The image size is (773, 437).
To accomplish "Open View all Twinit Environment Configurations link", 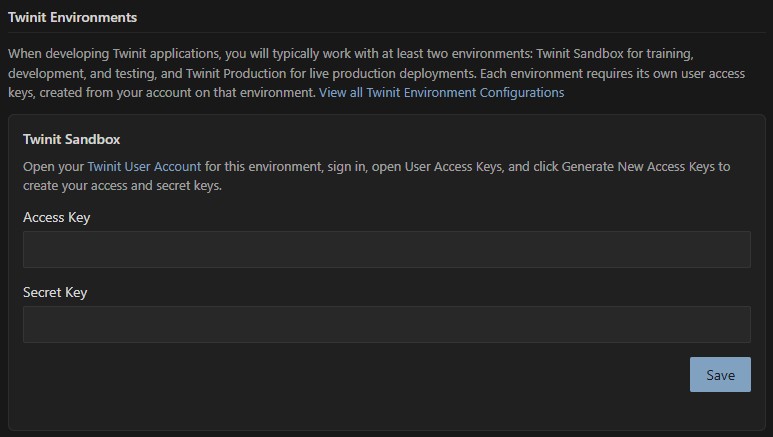I will click(x=441, y=93).
